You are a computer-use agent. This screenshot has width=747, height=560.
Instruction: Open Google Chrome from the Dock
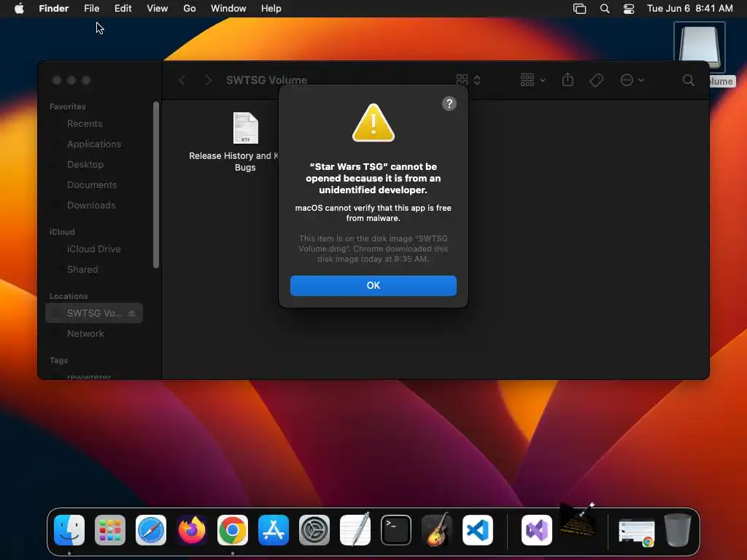tap(233, 530)
